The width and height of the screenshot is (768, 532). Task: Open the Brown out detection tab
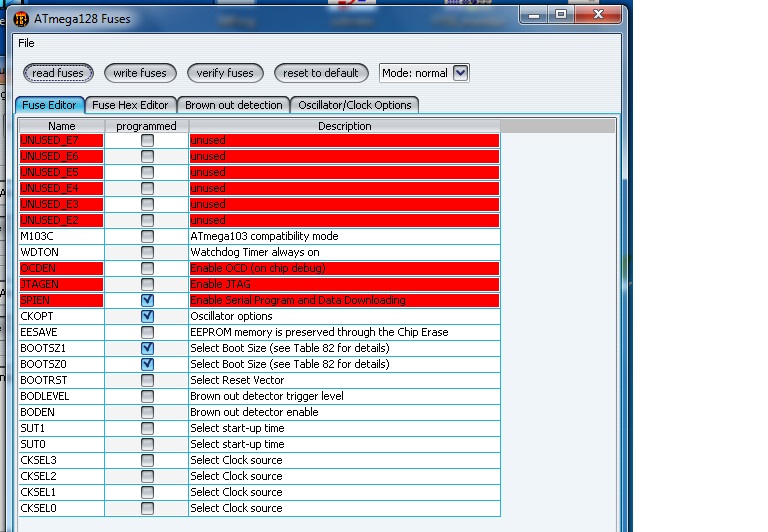(233, 105)
